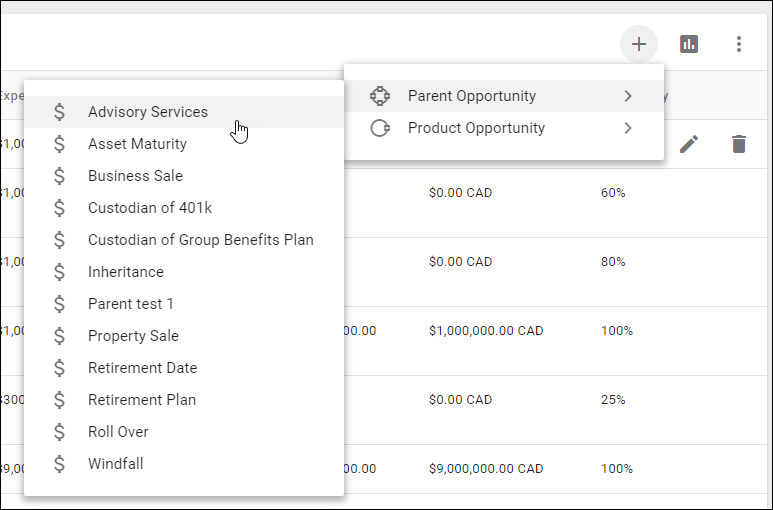Select Advisory Services from the list
Image resolution: width=773 pixels, height=510 pixels.
tap(148, 112)
